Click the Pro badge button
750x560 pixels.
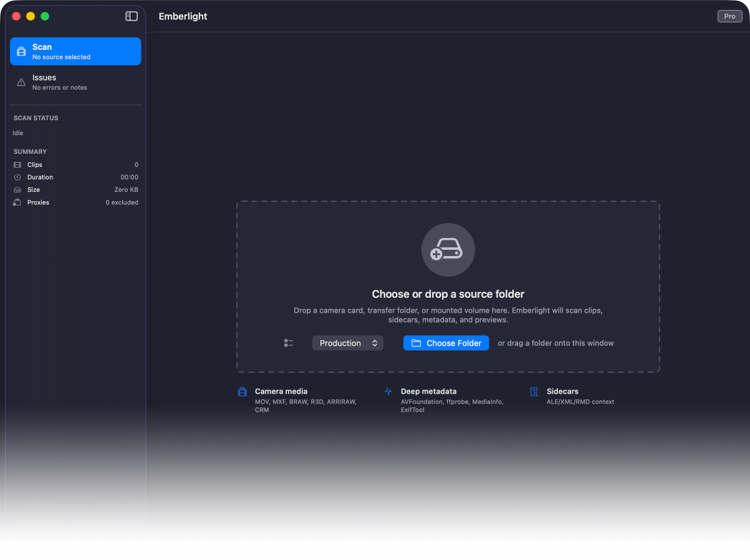[x=730, y=16]
